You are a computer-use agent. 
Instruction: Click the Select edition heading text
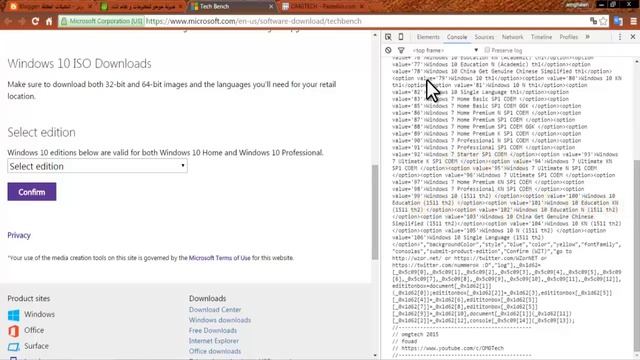[41, 132]
